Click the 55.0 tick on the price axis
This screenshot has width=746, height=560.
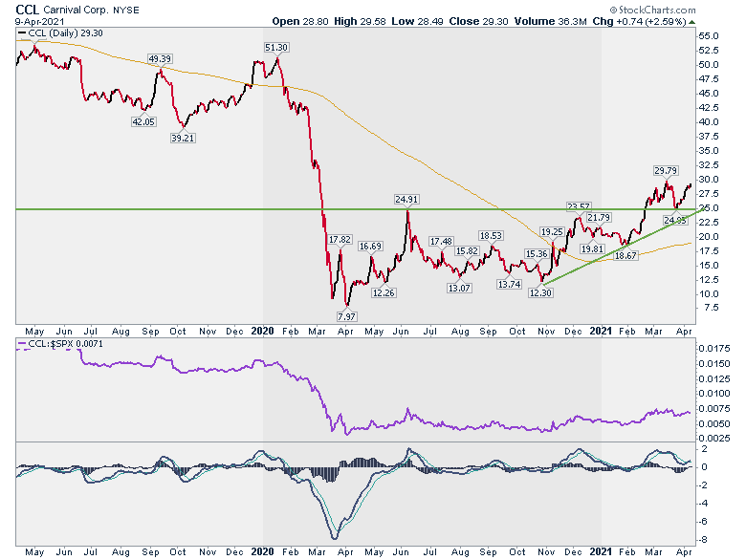coord(709,36)
